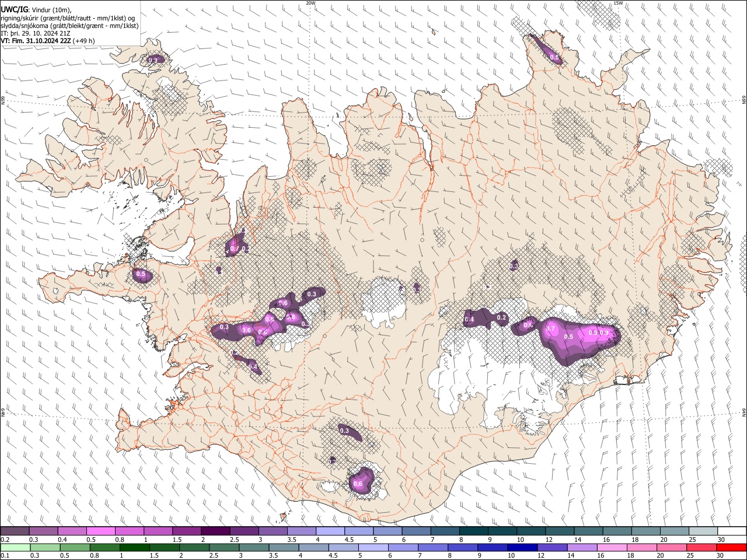Click the bright red 30 swatch in the lower scale
The width and height of the screenshot is (747, 560).
731,548
